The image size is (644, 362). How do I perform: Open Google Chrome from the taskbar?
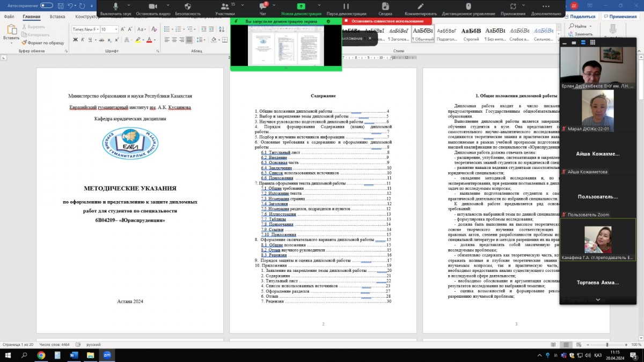(x=41, y=355)
